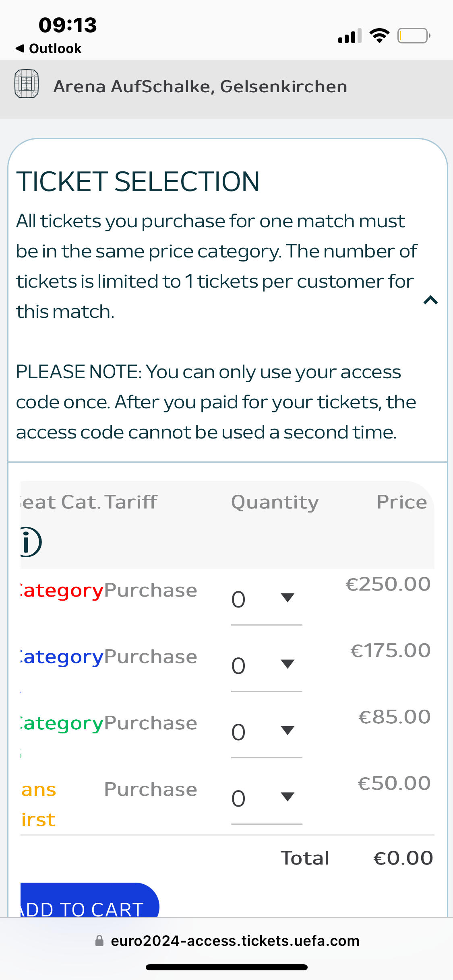Tap the padlock icon in address bar
The height and width of the screenshot is (980, 453).
coord(99,941)
